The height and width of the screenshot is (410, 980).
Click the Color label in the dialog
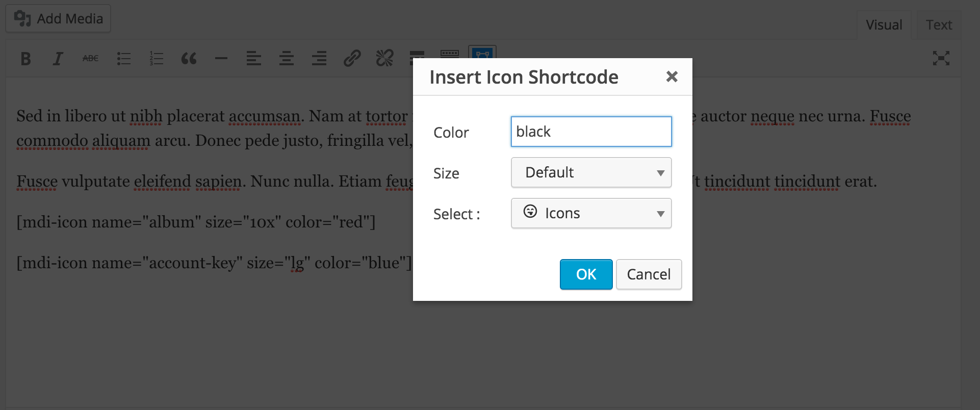coord(451,133)
